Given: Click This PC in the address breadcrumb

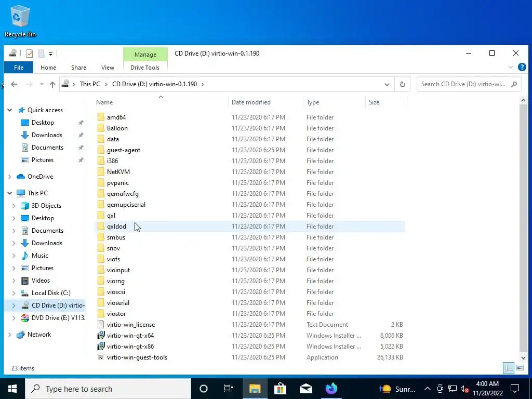Looking at the screenshot, I should click(x=90, y=84).
